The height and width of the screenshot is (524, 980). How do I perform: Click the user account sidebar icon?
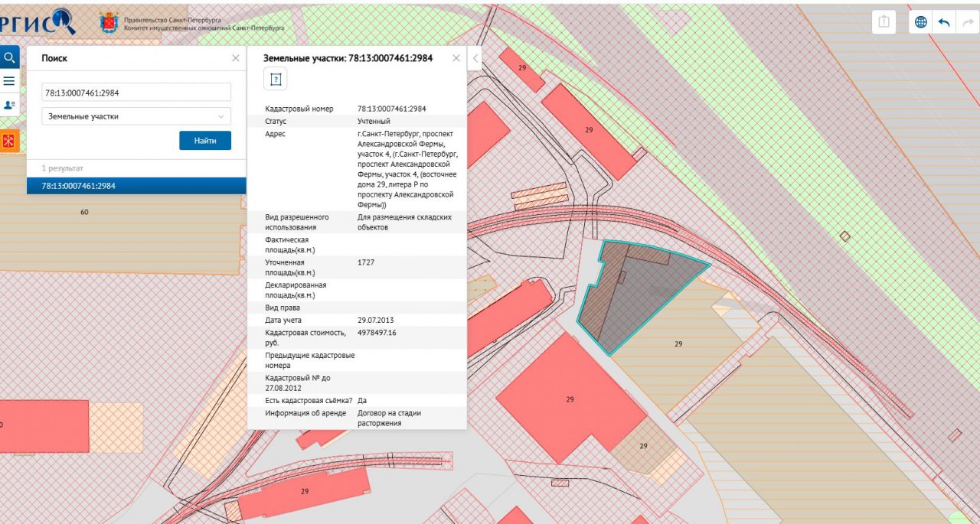point(9,105)
